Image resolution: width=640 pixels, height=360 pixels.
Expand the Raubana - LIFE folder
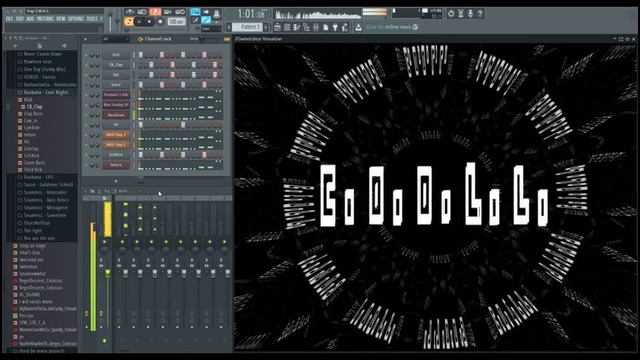[x=35, y=177]
